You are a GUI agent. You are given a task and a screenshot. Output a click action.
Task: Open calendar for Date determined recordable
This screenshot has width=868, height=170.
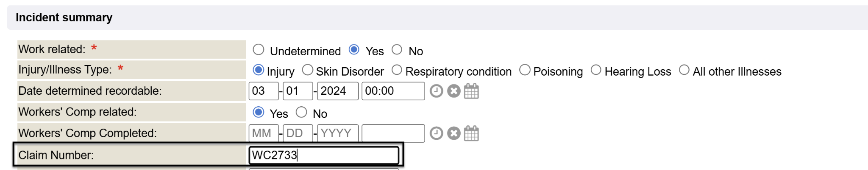(471, 91)
